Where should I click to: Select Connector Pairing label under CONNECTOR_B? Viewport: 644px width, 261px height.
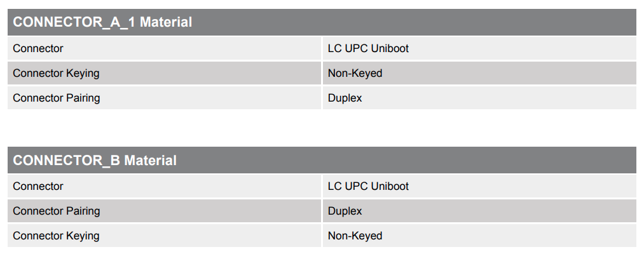point(56,211)
